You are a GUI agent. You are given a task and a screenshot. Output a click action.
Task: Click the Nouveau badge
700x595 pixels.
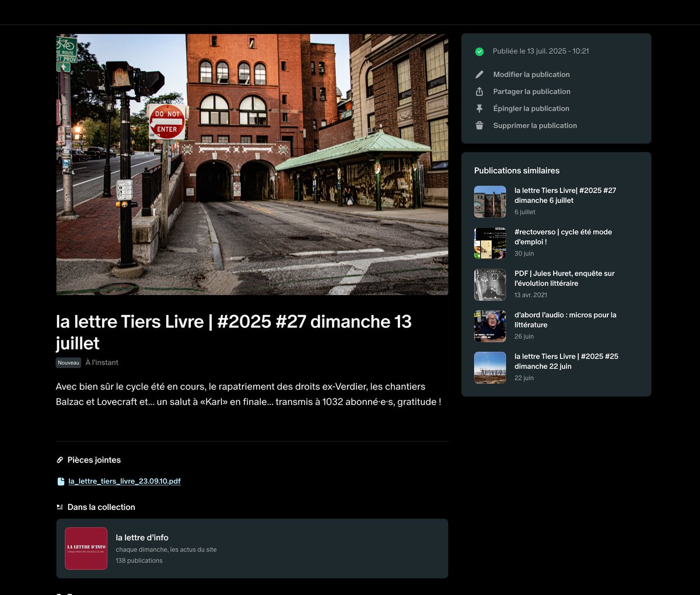[68, 363]
